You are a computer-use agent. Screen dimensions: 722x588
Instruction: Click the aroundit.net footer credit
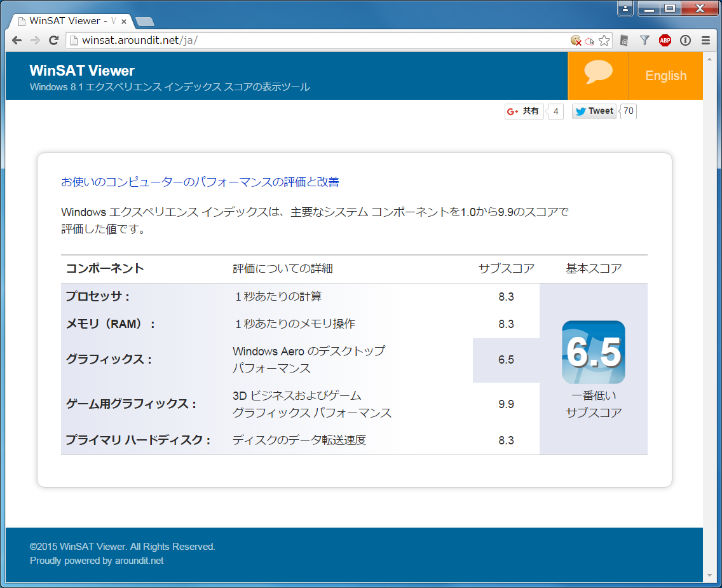pos(139,561)
